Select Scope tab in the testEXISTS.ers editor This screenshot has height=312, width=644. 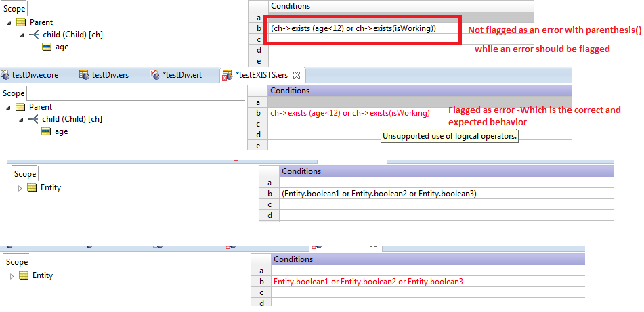14,93
